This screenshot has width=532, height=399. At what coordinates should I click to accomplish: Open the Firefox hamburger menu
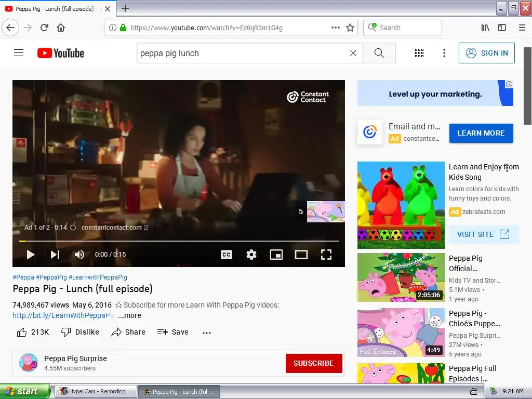point(522,28)
